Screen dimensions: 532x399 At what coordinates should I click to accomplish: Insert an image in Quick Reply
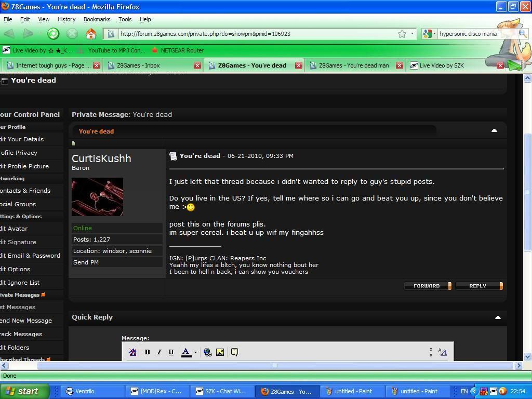point(220,352)
